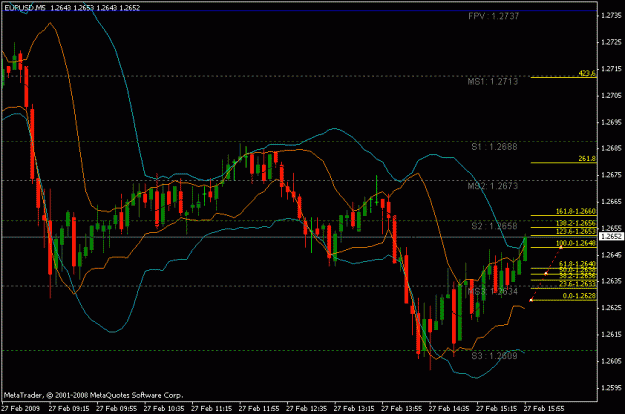
Task: Click 1.2715 on the price axis
Action: click(611, 69)
